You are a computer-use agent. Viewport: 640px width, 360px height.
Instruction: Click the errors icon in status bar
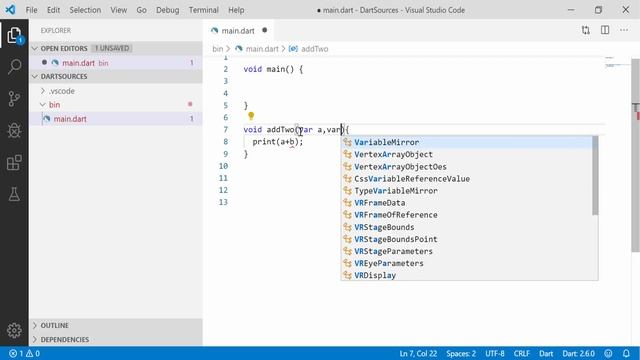click(x=13, y=353)
